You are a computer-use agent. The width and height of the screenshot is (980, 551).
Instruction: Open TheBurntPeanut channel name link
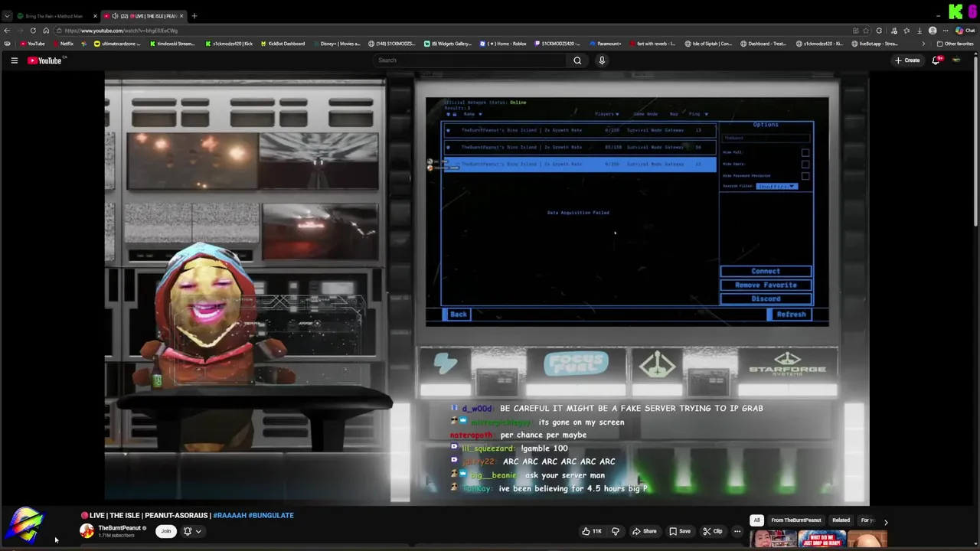point(119,528)
